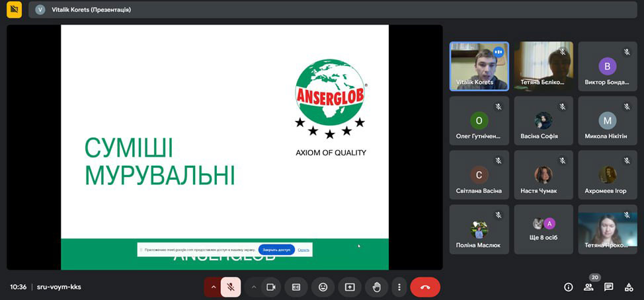This screenshot has height=300, width=644.
Task: Click the Суміші мурувальні slide title
Action: pos(160,162)
